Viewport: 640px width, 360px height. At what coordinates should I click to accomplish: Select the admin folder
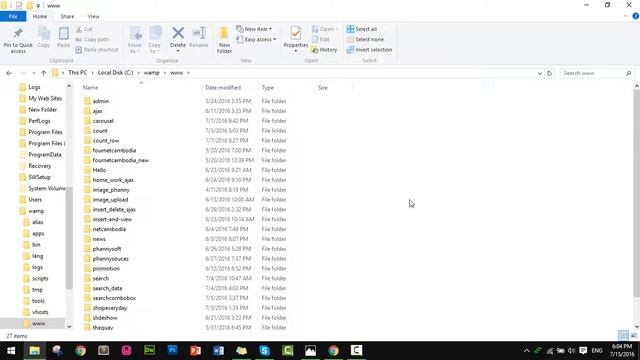pyautogui.click(x=101, y=101)
